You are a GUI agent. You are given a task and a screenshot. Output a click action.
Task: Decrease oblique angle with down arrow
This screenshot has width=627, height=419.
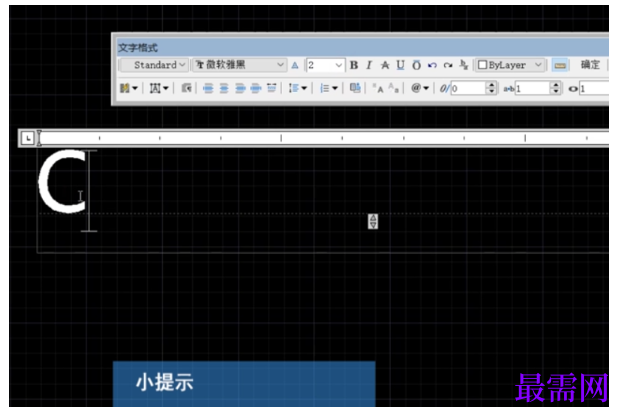coord(492,92)
